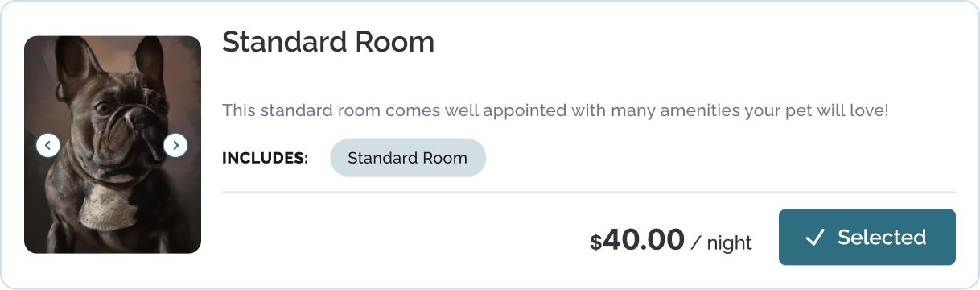Click the INCLUDES label
This screenshot has height=290, width=980.
coord(266,158)
